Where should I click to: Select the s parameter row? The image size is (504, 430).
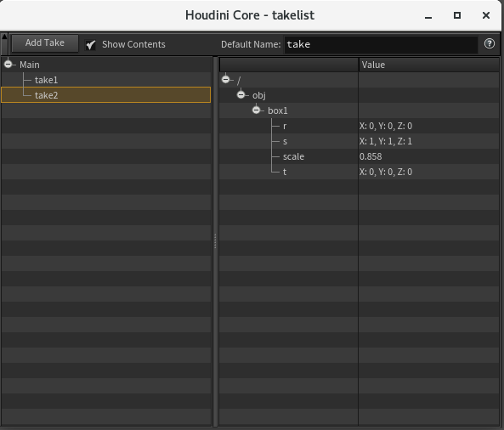pos(359,141)
